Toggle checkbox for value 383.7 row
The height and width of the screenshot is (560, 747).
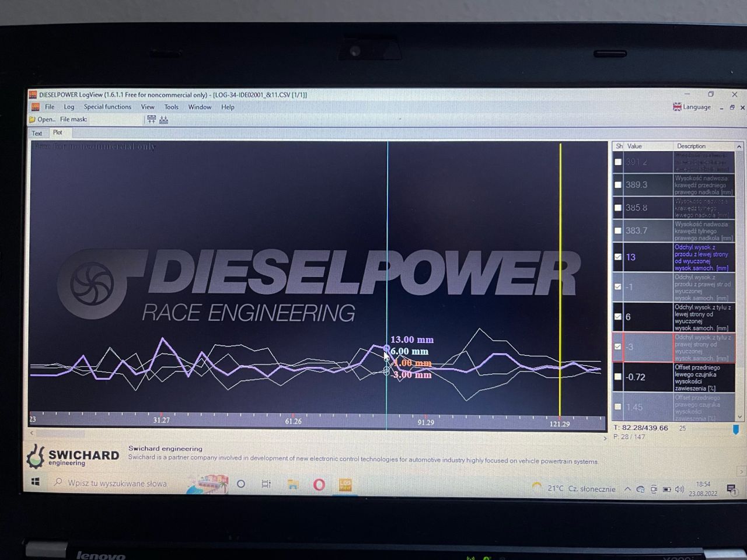coord(618,230)
